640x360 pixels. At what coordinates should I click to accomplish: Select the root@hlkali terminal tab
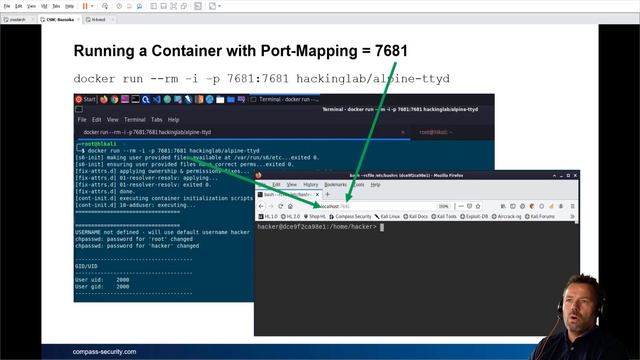[436, 132]
